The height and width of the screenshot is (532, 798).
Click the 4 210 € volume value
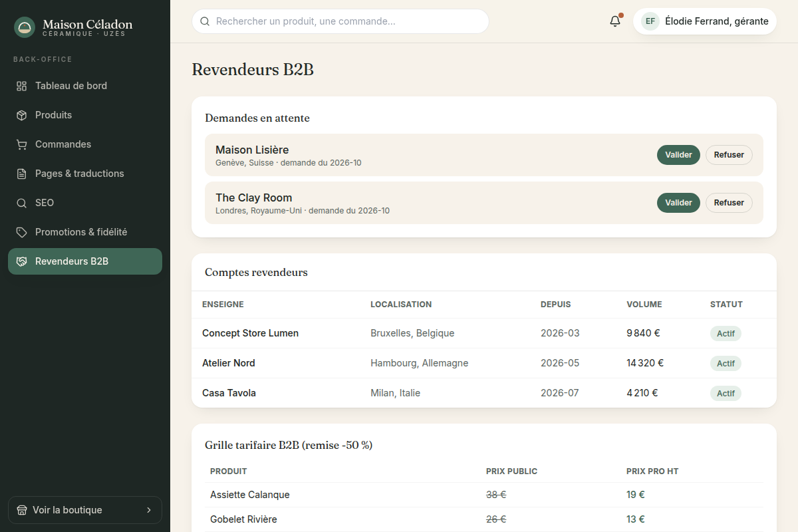coord(642,393)
